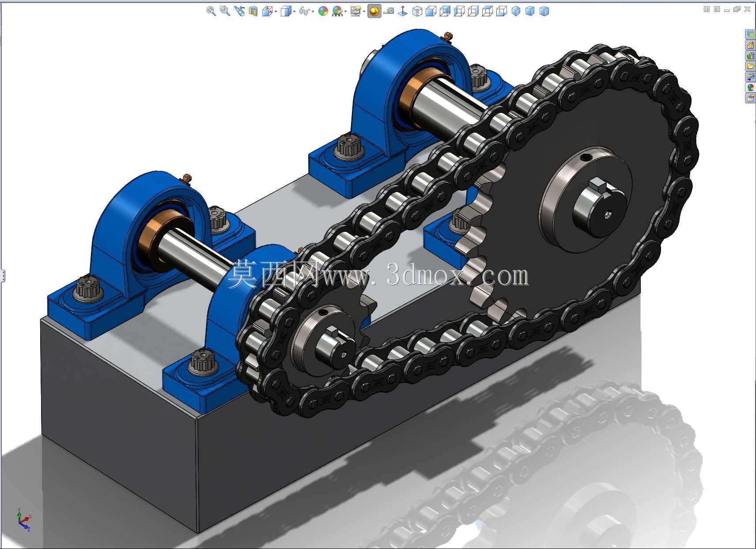Screen dimensions: 756x549
Task: Switch to the Bottom view cube
Action: pos(502,11)
